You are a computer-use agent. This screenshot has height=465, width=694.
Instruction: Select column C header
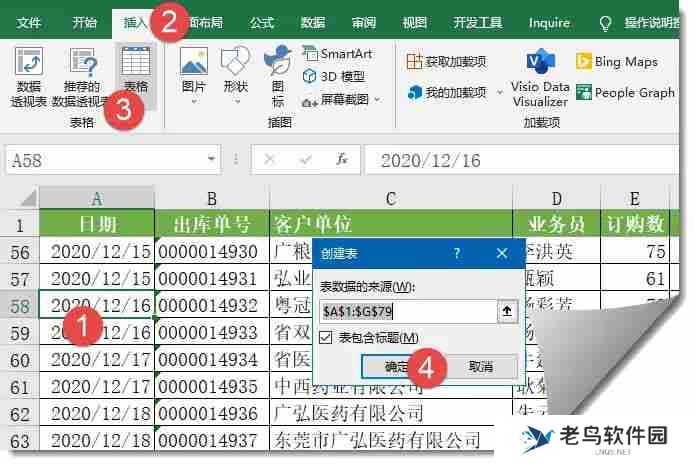point(391,198)
